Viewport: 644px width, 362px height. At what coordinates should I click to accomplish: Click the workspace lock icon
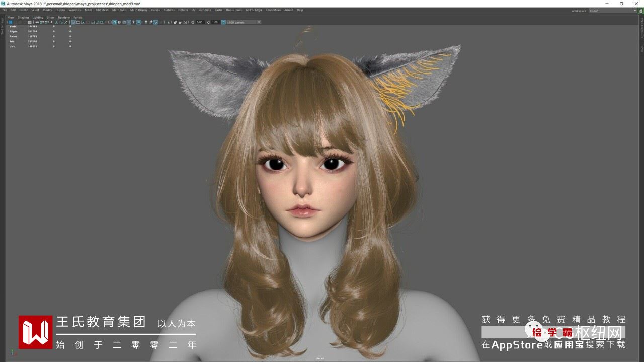click(x=640, y=10)
